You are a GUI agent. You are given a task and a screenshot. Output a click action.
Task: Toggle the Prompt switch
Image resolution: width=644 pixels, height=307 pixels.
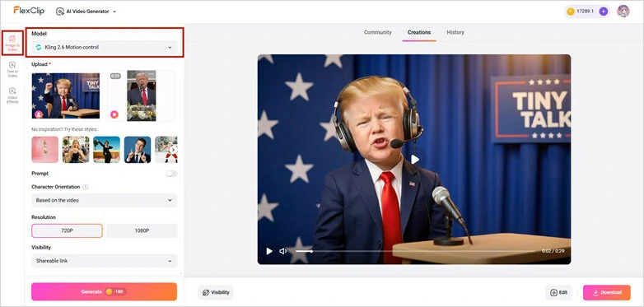point(171,174)
